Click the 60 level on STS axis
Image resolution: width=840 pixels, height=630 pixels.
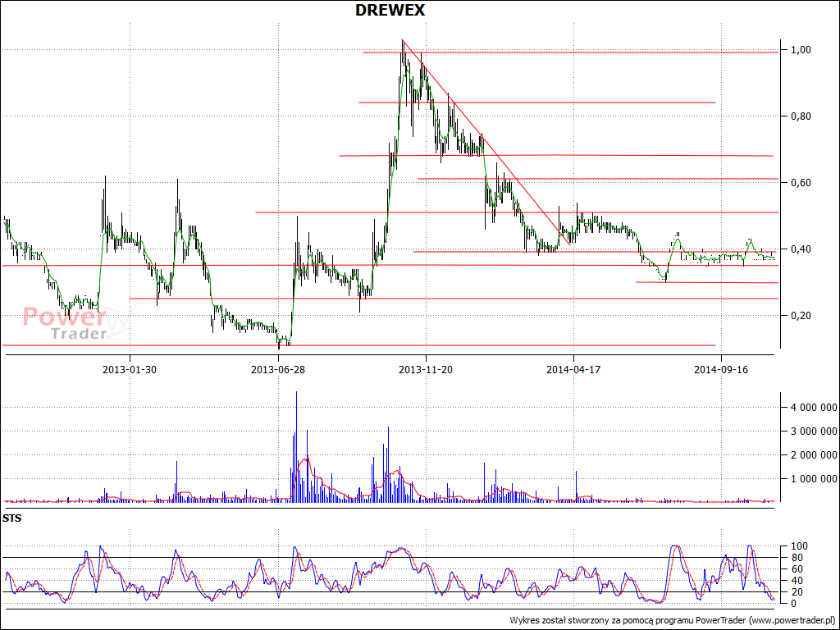click(798, 569)
